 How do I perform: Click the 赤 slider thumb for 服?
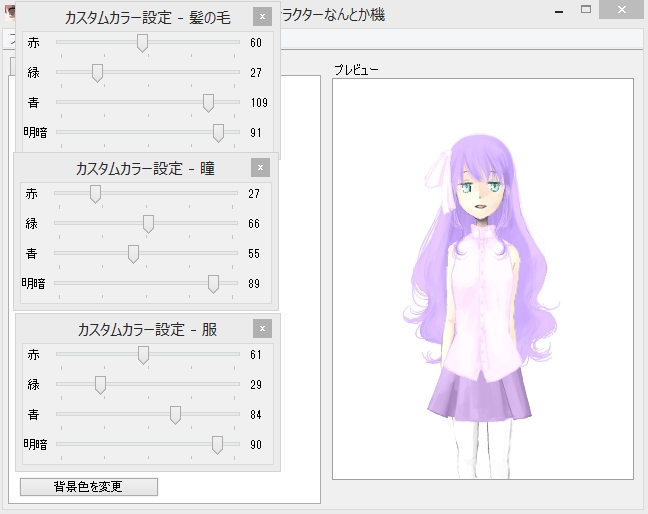[143, 354]
